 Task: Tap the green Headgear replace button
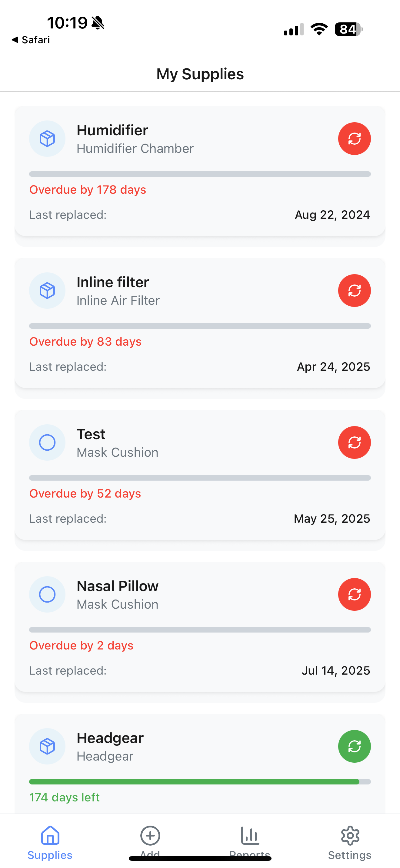354,746
